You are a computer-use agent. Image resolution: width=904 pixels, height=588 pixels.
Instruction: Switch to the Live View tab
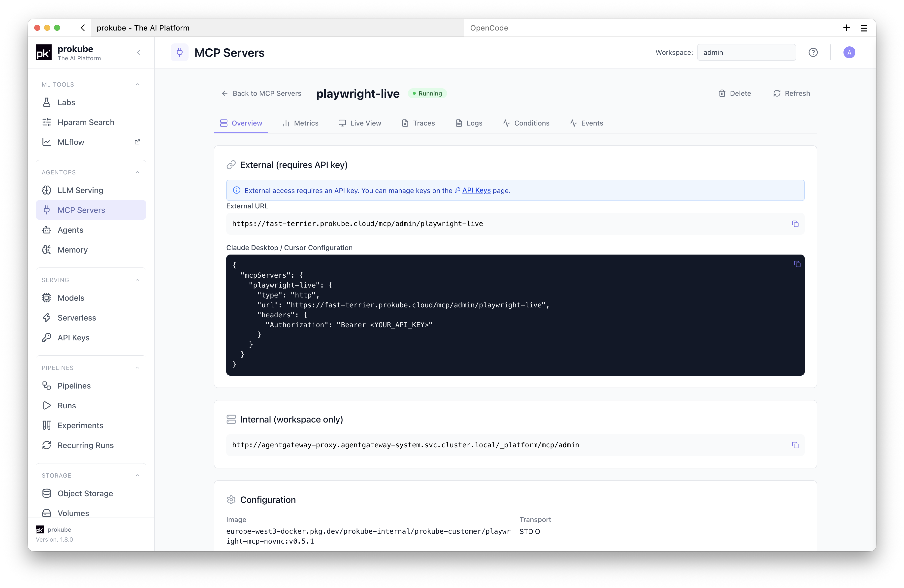[x=360, y=123]
